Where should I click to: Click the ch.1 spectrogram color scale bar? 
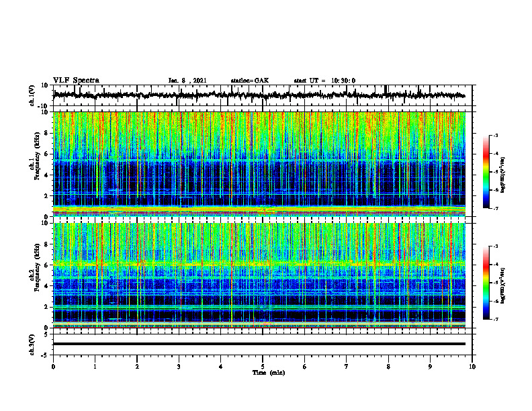(486, 172)
